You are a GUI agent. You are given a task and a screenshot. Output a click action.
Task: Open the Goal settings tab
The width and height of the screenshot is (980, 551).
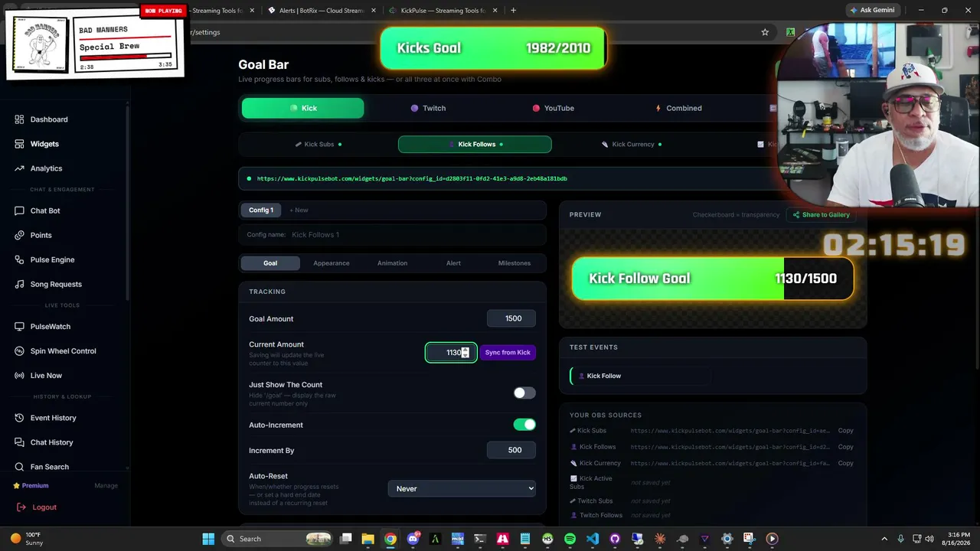pos(270,263)
